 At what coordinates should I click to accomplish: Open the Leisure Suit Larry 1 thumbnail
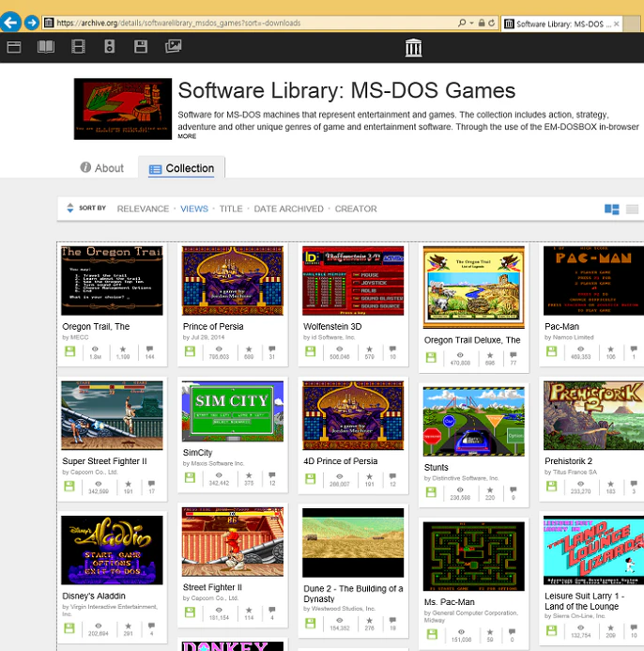(x=594, y=550)
